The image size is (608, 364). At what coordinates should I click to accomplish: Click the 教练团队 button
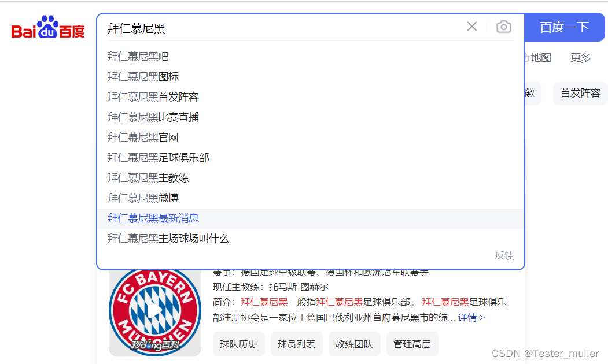[x=354, y=344]
